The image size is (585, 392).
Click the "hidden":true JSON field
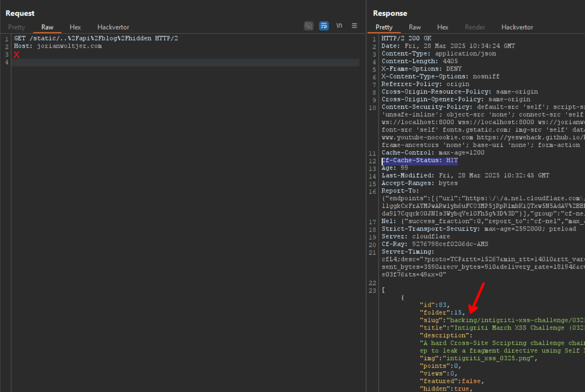point(446,389)
